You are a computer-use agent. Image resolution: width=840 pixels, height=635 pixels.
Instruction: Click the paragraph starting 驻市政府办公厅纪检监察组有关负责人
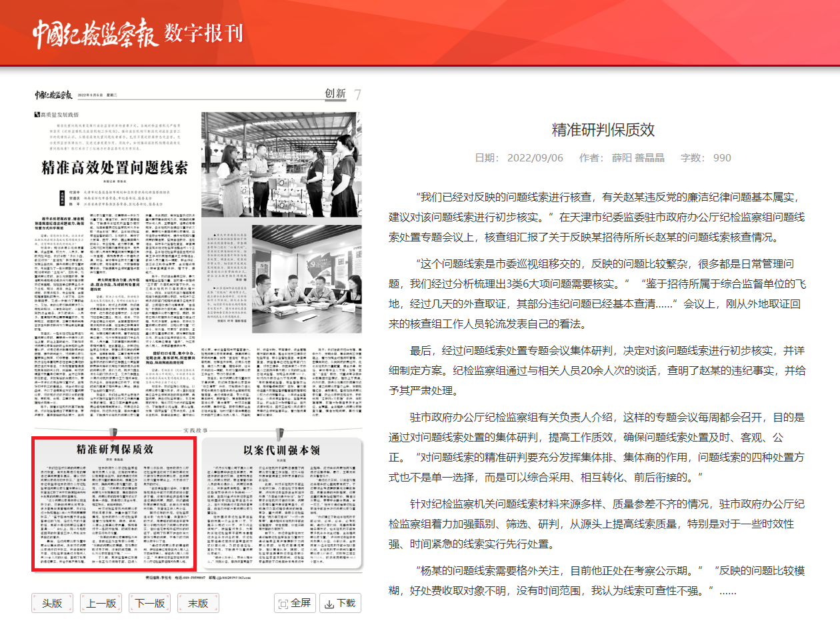point(598,448)
